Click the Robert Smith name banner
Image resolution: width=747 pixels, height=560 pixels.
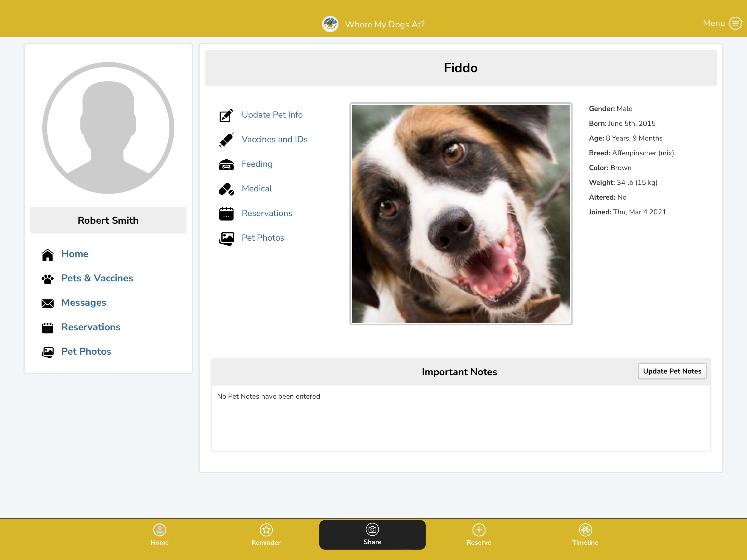coord(108,220)
